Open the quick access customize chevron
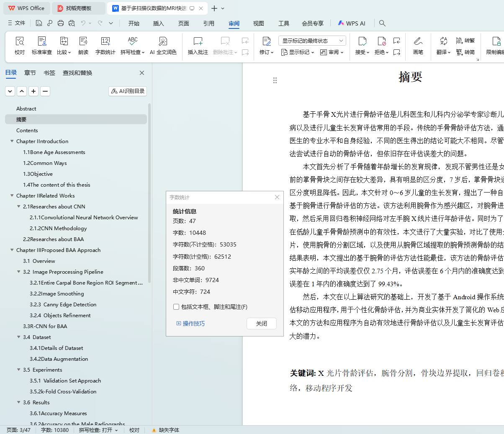504x434 pixels. pyautogui.click(x=111, y=23)
